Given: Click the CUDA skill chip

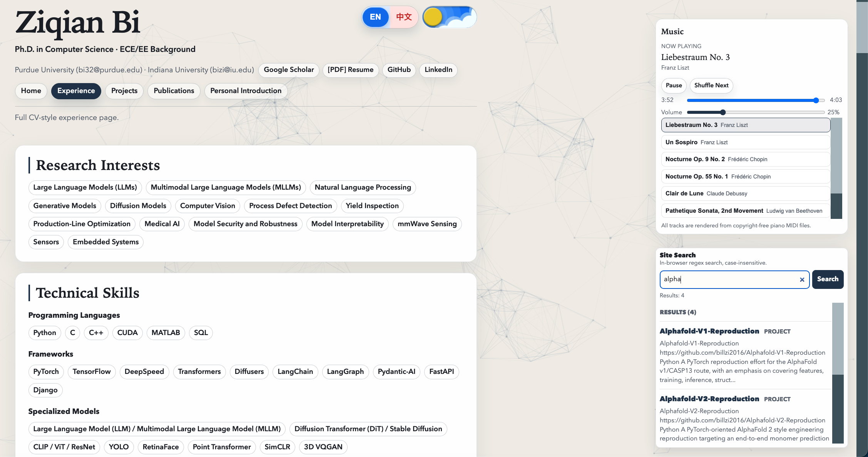Looking at the screenshot, I should pos(127,333).
